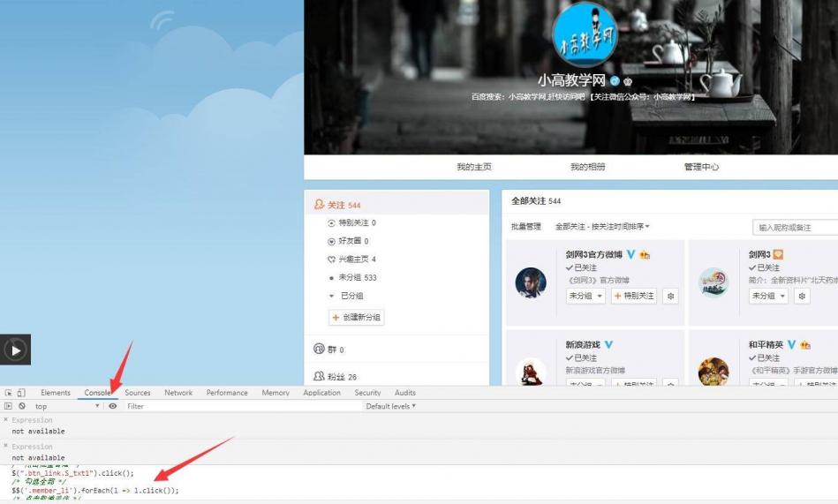838x504 pixels.
Task: Click 已关注 status of 剑网3官方微博
Action: click(x=581, y=267)
